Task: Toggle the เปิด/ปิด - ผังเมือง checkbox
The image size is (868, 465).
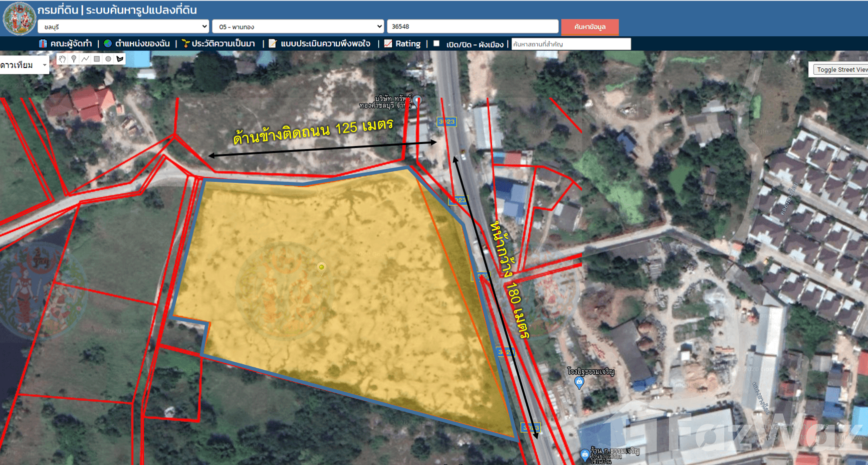Action: 436,44
